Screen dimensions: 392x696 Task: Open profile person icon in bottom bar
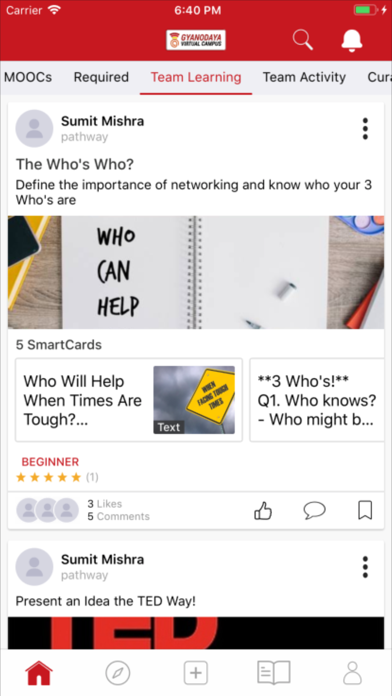tap(352, 673)
